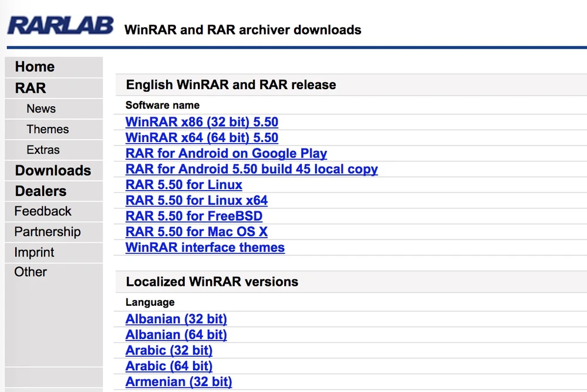Navigate to the Downloads section
The image size is (587, 392).
[53, 171]
